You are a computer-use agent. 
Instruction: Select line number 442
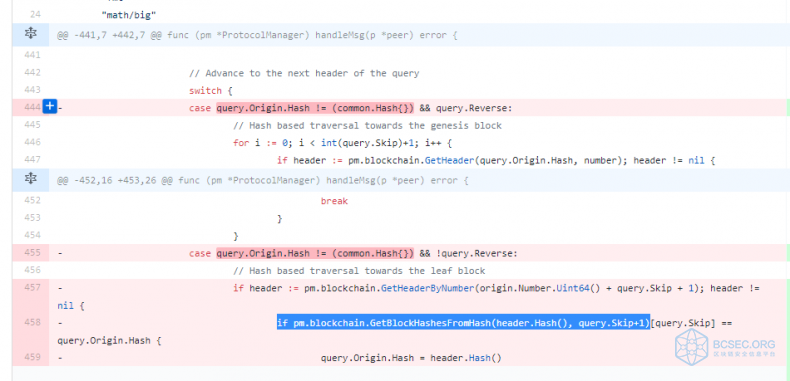tap(32, 73)
